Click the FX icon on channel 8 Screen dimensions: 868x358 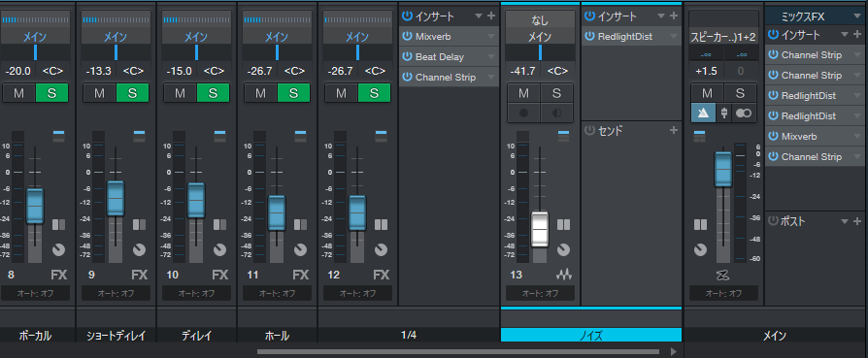pos(59,275)
